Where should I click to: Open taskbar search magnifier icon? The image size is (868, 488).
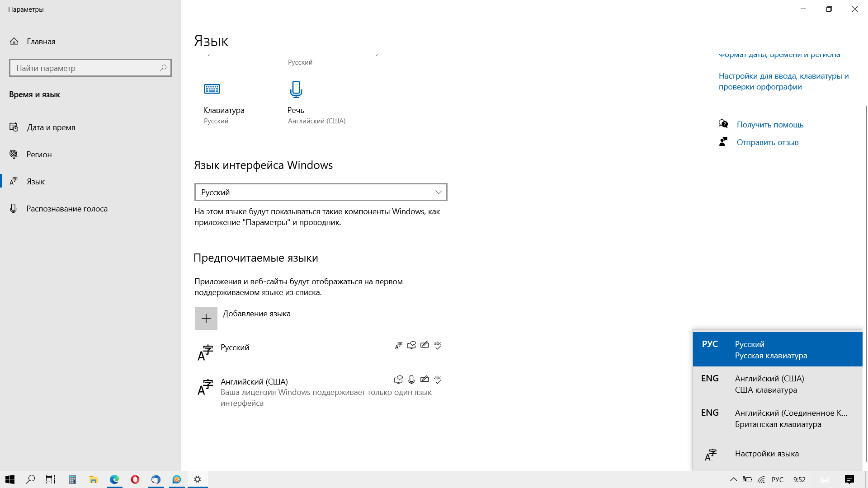[30, 479]
